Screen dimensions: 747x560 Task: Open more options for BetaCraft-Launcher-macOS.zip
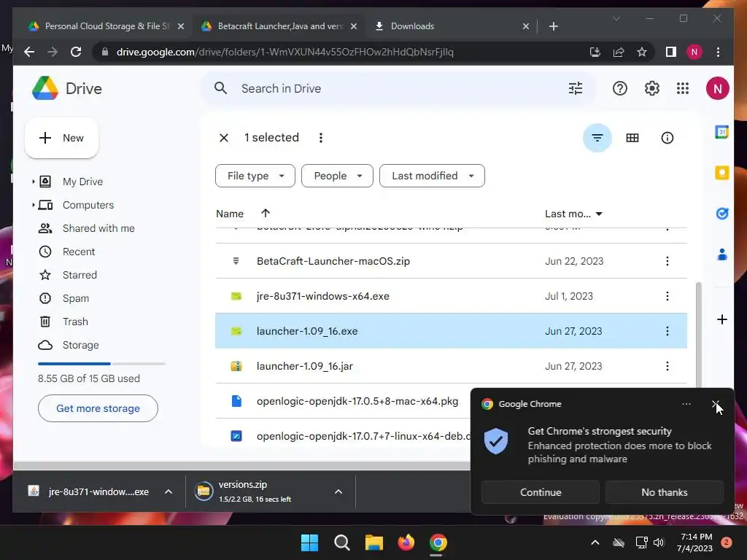pos(667,261)
